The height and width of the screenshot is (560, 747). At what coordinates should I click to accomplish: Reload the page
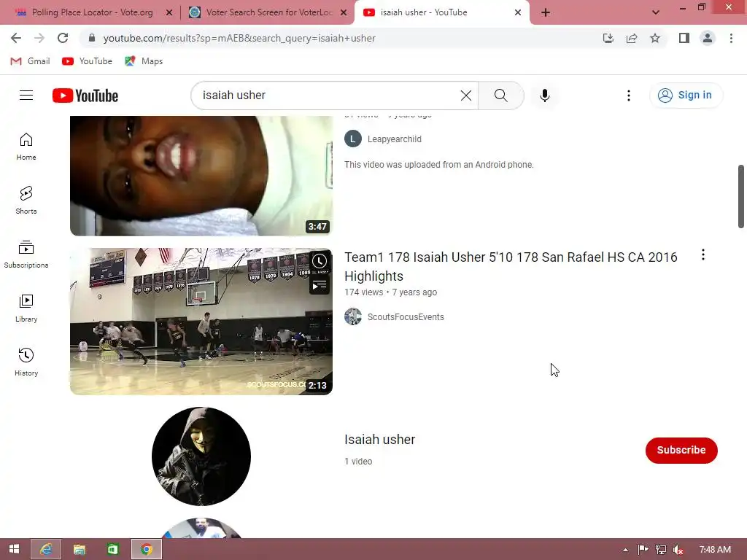pyautogui.click(x=63, y=38)
